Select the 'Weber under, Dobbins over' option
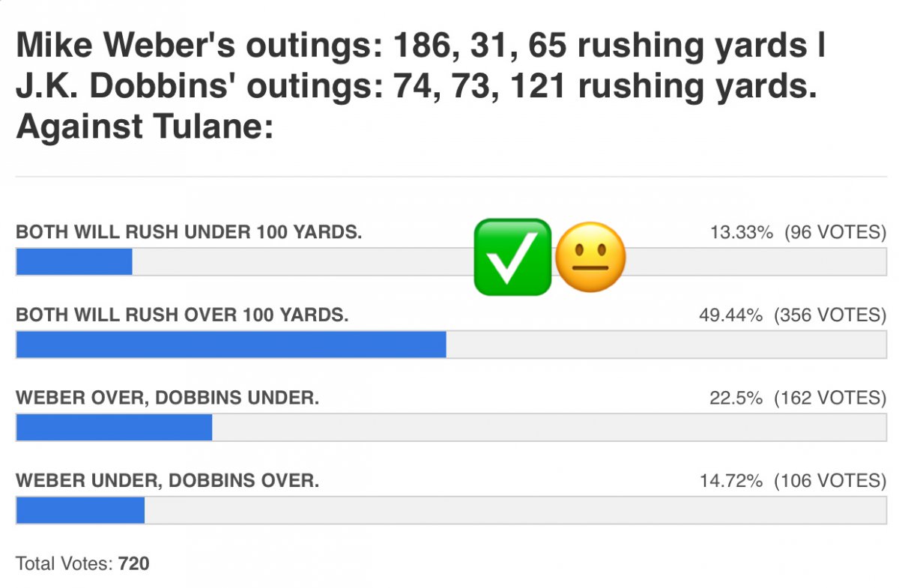The image size is (899, 588). (167, 480)
